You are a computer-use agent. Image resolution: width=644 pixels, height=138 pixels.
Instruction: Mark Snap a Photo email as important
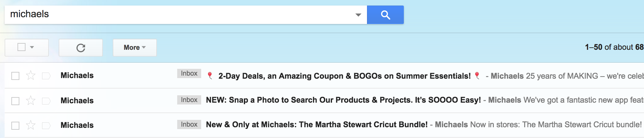coord(46,101)
